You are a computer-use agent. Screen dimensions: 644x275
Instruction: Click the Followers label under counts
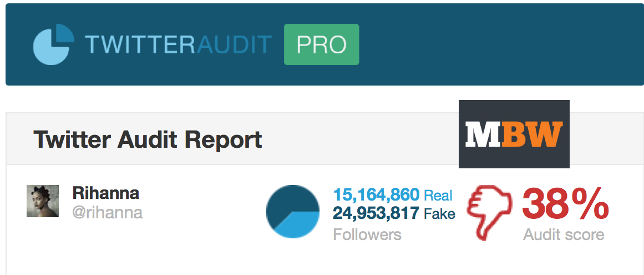click(367, 234)
